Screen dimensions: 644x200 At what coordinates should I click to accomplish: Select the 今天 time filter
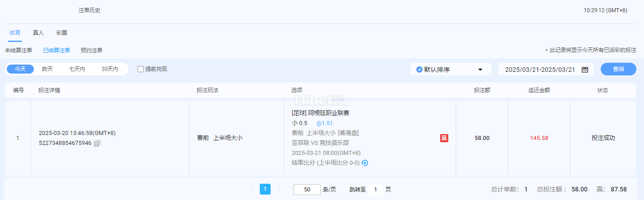point(20,69)
